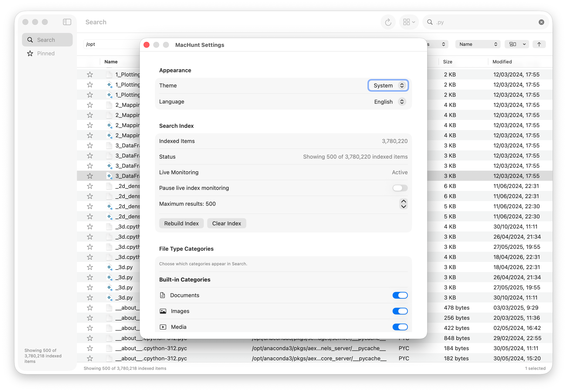Click the 03/03/2025, 9:29 modified date
Viewport: 567px width, 392px height.
516,308
